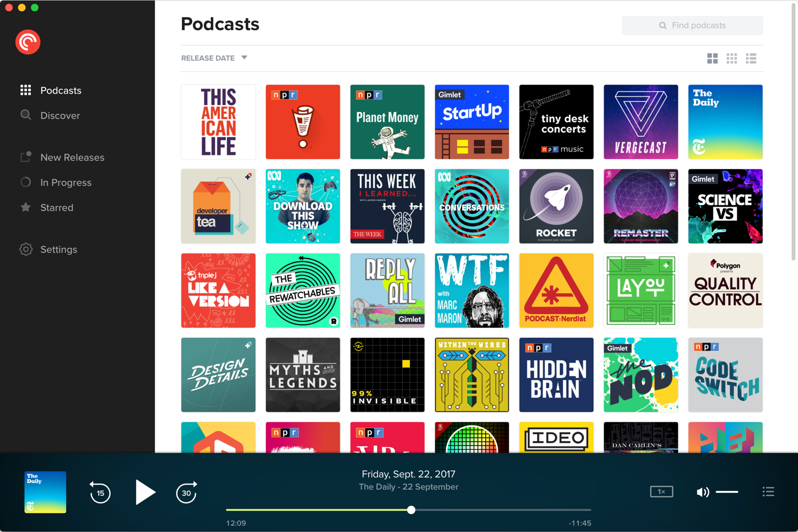798x532 pixels.
Task: Adjust the volume slider
Action: click(727, 492)
